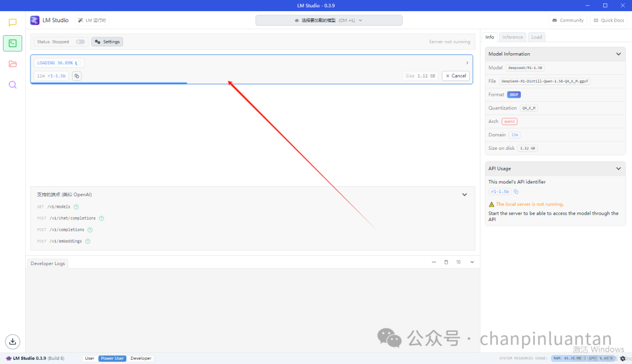Click the r1-1.5b API identifier chip
The height and width of the screenshot is (364, 632).
pos(500,192)
